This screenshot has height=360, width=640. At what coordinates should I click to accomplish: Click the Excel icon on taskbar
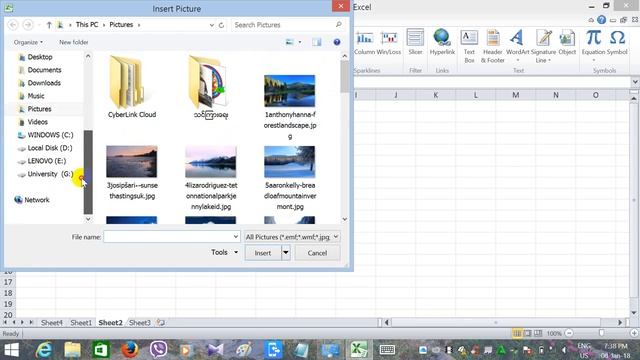(x=359, y=350)
